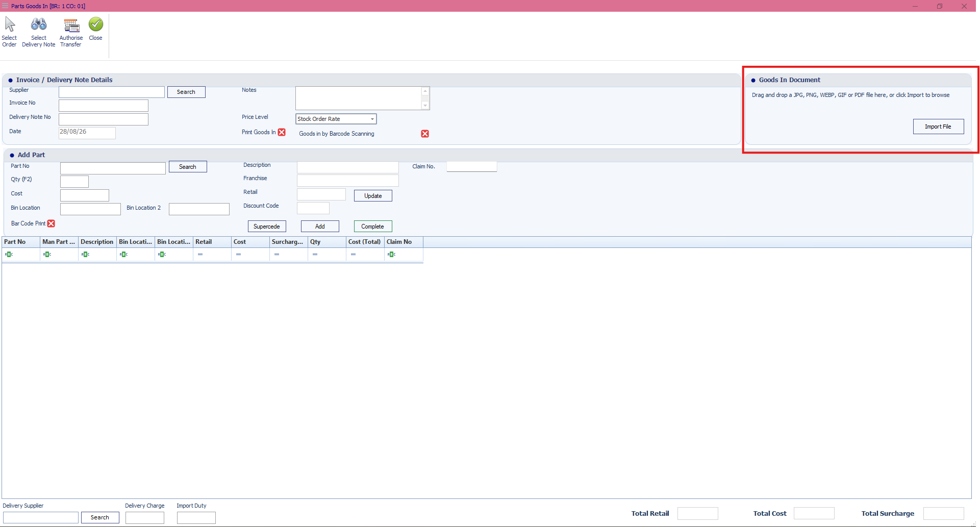This screenshot has width=980, height=527.
Task: Click filter icon under Surcharge column
Action: point(277,254)
